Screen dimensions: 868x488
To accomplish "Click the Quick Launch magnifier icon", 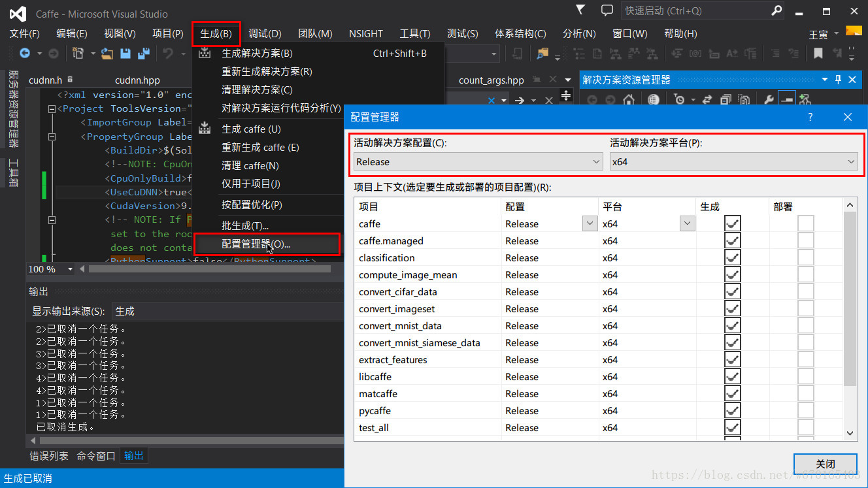I will 776,10.
